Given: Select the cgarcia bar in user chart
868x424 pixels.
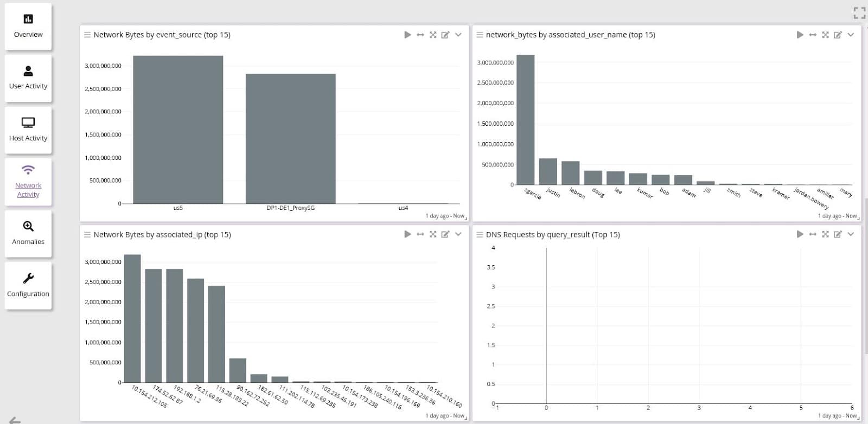Looking at the screenshot, I should [525, 119].
